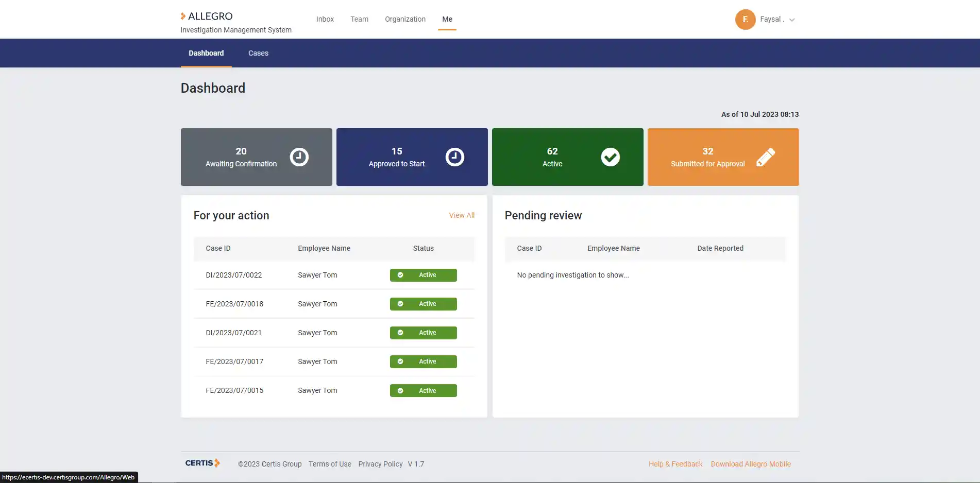980x483 pixels.
Task: Click the clock icon on Approved to Start card
Action: 455,157
